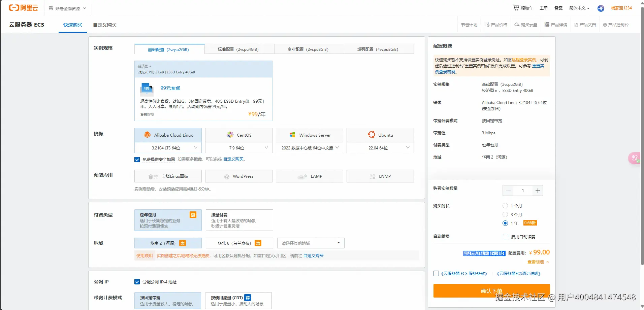Expand the 查看明细 cost details
Image resolution: width=644 pixels, height=310 pixels.
coord(538,262)
